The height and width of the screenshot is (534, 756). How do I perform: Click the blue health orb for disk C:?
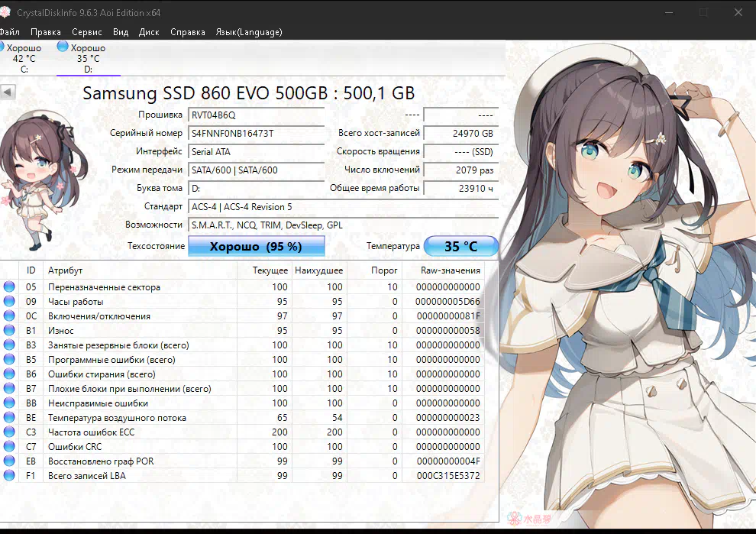(2, 47)
